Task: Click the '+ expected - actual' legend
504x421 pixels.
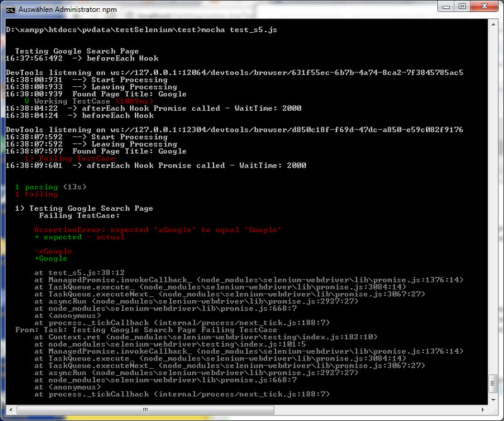Action: [79, 237]
